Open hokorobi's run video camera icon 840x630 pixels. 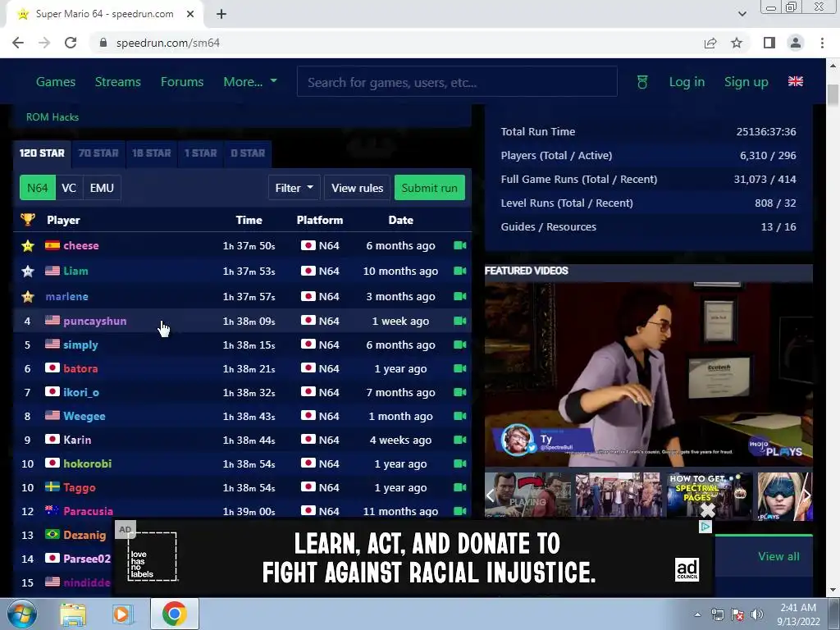pyautogui.click(x=459, y=463)
